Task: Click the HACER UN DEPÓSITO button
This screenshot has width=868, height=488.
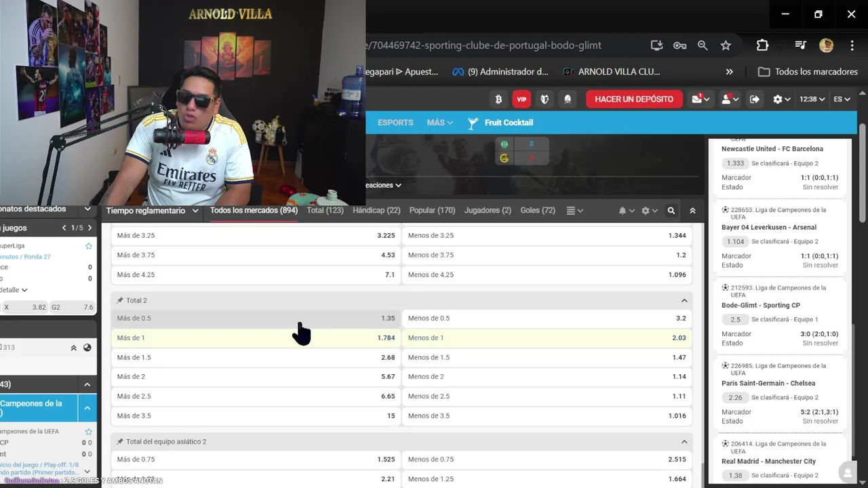Action: click(x=634, y=99)
